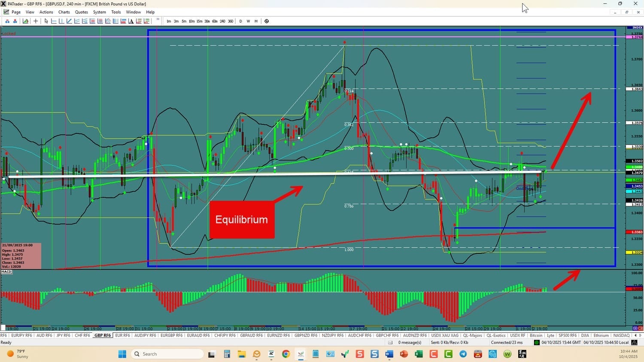Viewport: 644px width, 362px height.
Task: Select the crosshair cursor tool
Action: click(x=36, y=21)
